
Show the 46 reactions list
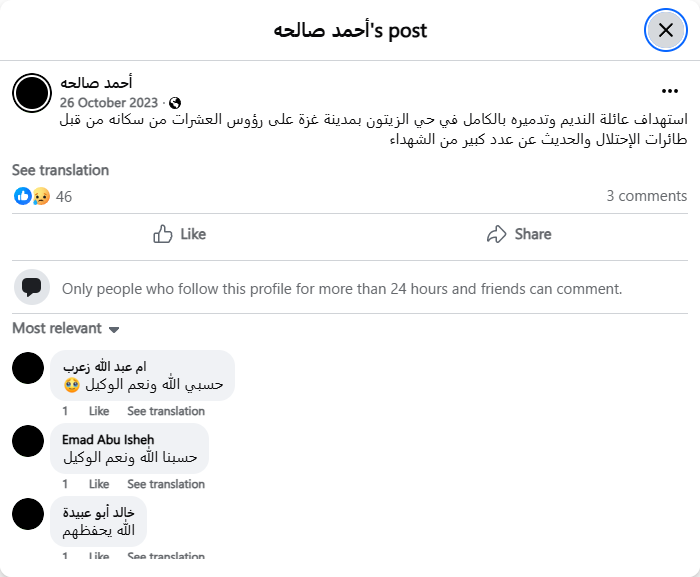click(64, 196)
